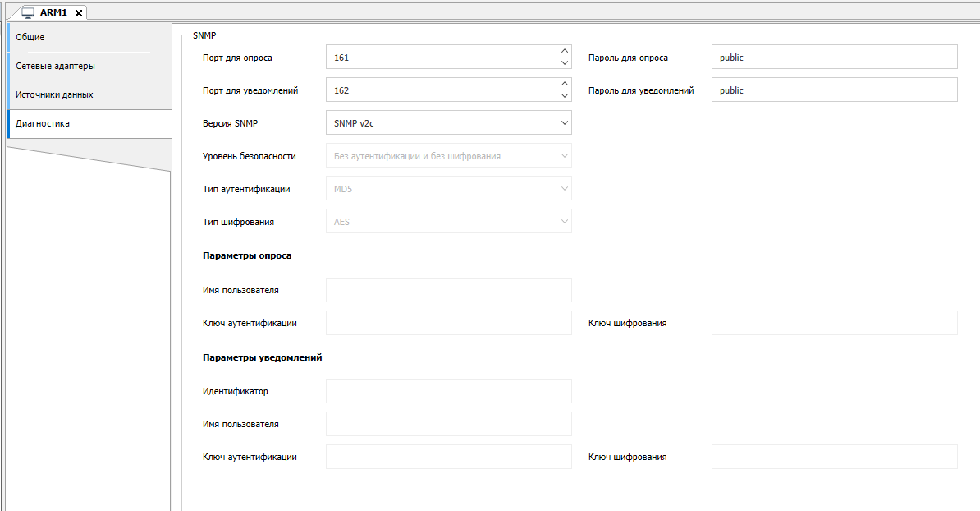Viewport: 980px width, 511px height.
Task: Decrease Порт для опроса value
Action: click(564, 63)
